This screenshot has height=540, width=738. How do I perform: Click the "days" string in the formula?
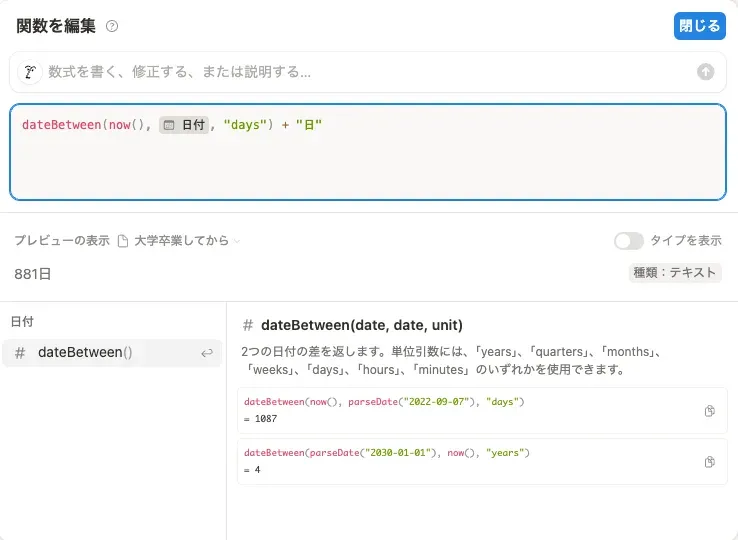point(245,125)
